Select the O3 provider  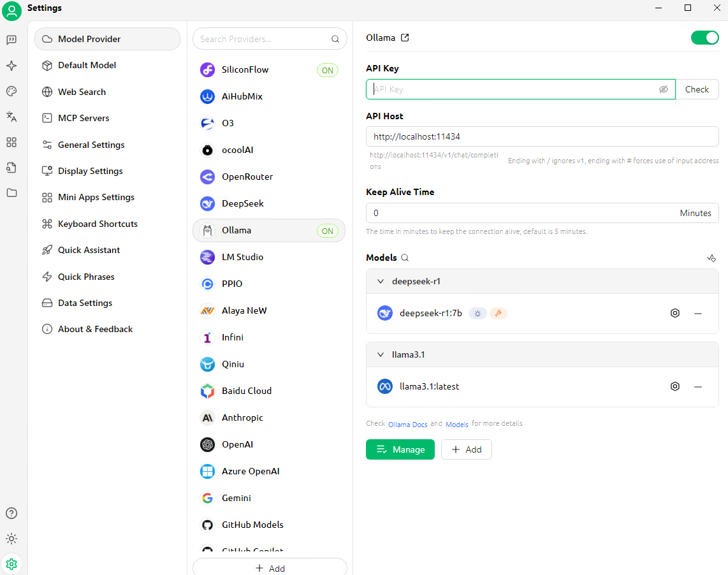click(x=269, y=124)
